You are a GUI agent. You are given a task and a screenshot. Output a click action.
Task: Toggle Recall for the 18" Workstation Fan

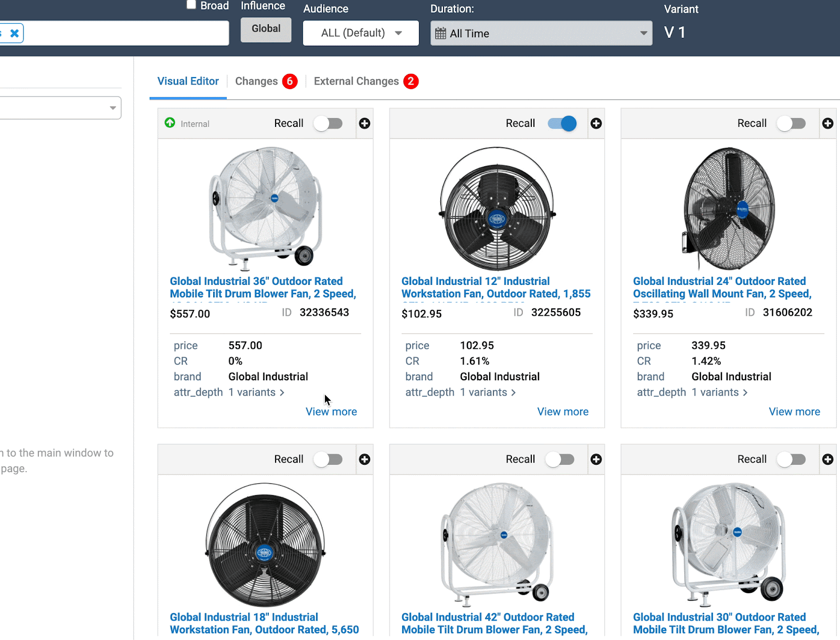(328, 460)
